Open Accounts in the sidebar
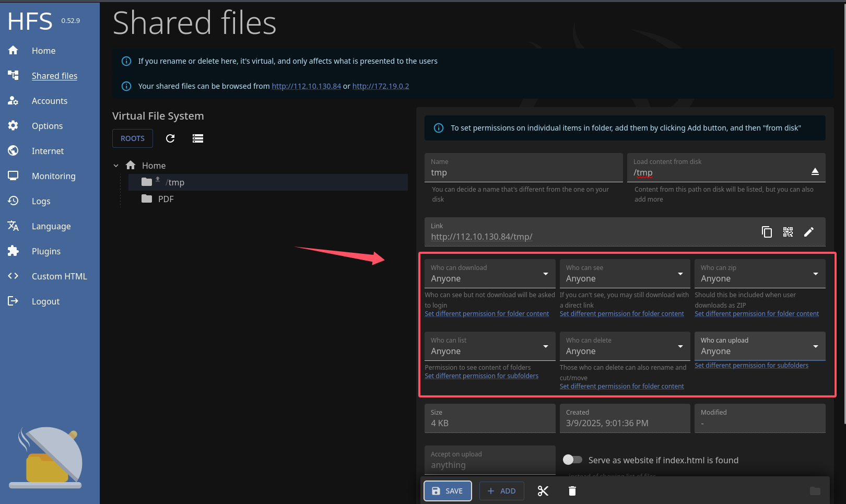 (49, 101)
